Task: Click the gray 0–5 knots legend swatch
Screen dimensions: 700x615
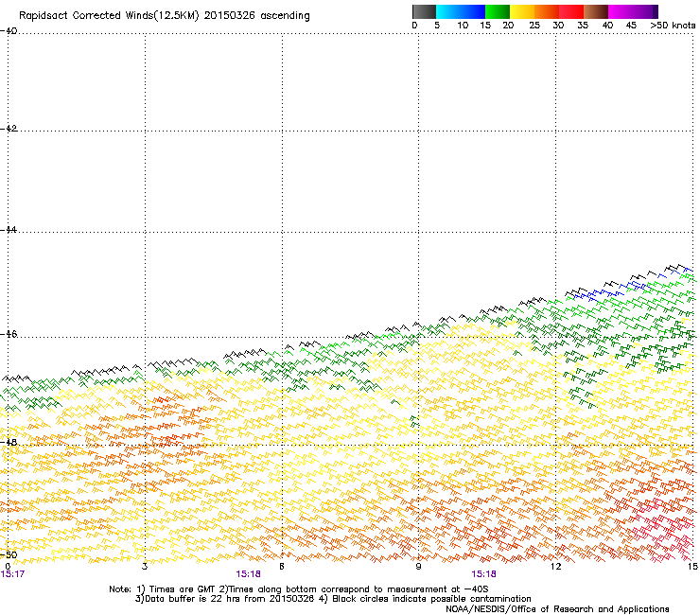Action: pyautogui.click(x=424, y=11)
